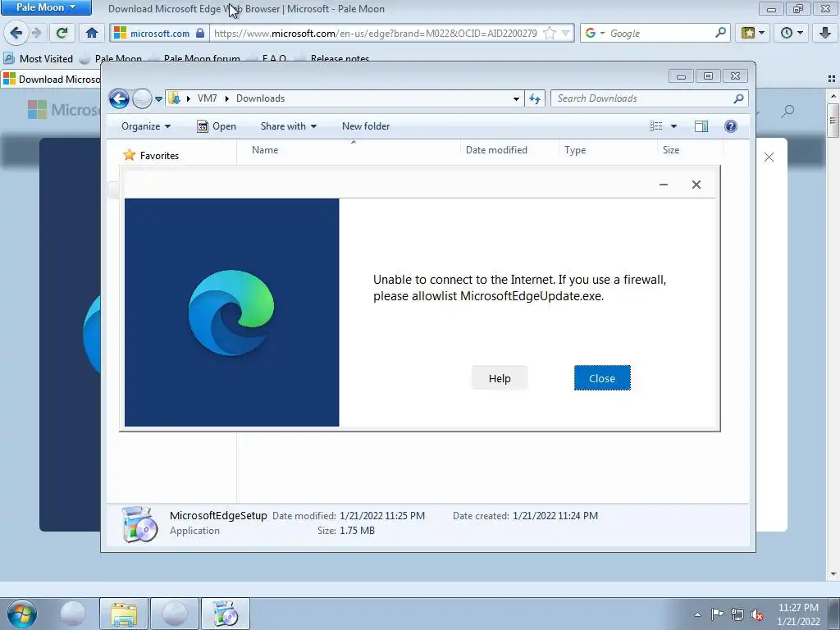Choose search engine via Google icon dropdown

[595, 33]
